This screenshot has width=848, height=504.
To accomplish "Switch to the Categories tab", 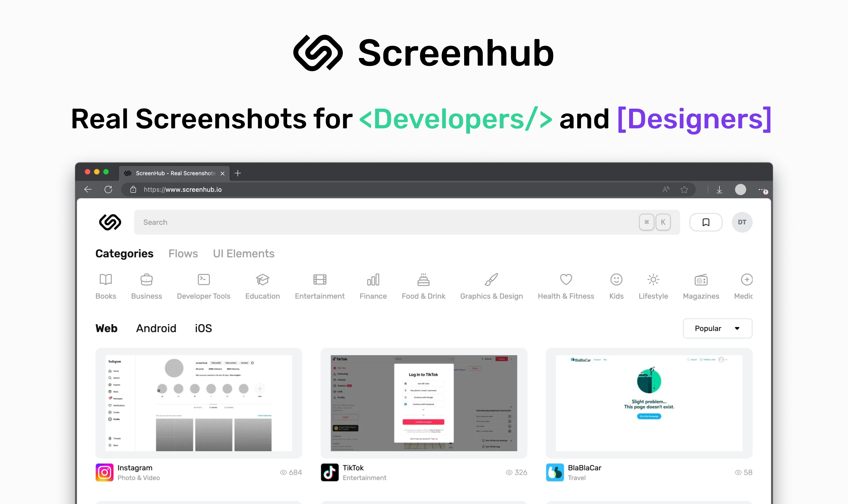I will tap(124, 254).
